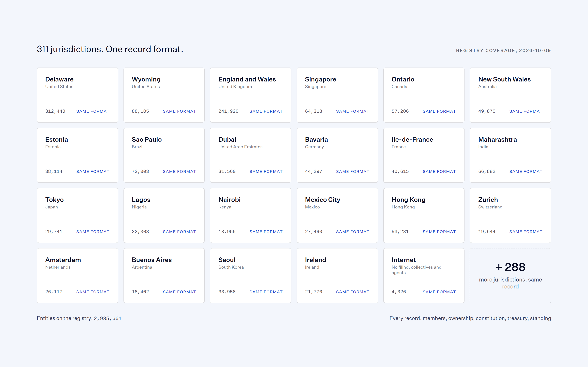The width and height of the screenshot is (588, 367).
Task: Click SAME FORMAT on the Buenos Aires card
Action: coord(179,292)
